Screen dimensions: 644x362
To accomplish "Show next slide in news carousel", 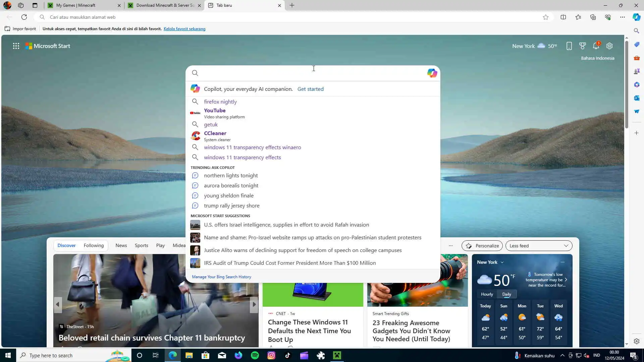I will [254, 304].
